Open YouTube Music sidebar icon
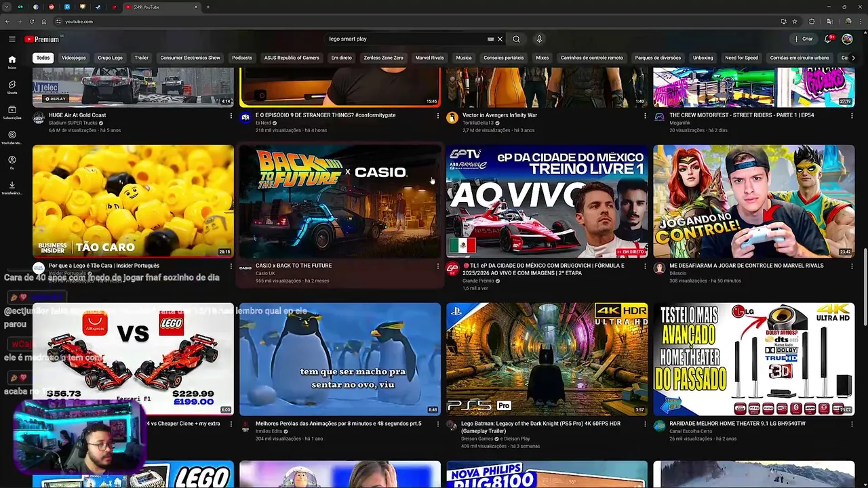Screen dimensions: 868x488 [x=12, y=138]
